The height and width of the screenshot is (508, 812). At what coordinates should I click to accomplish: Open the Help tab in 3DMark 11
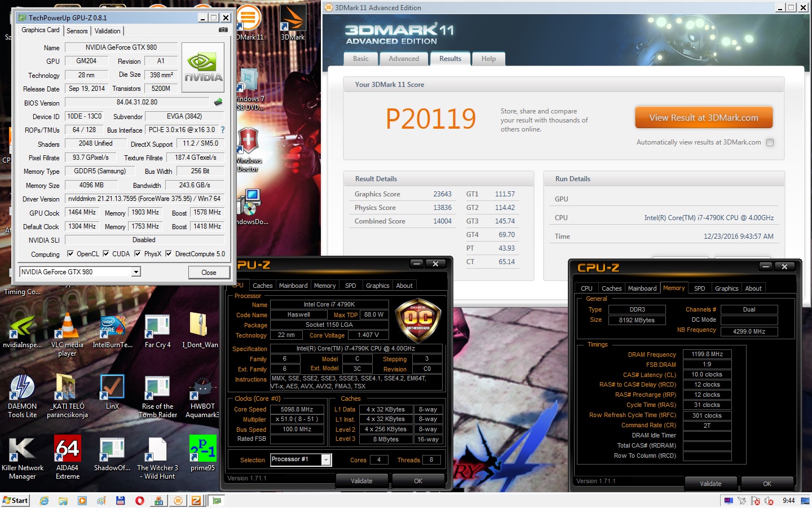pos(488,59)
